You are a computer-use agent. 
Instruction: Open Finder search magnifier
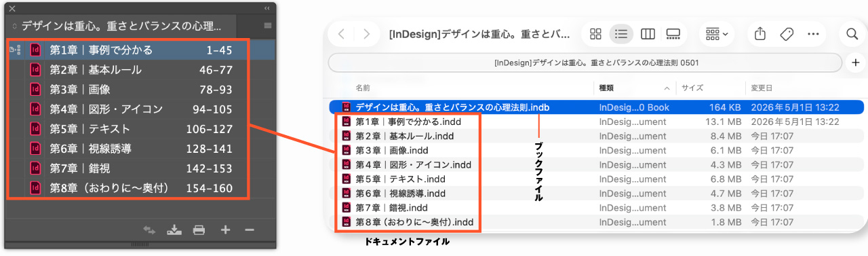(x=852, y=34)
